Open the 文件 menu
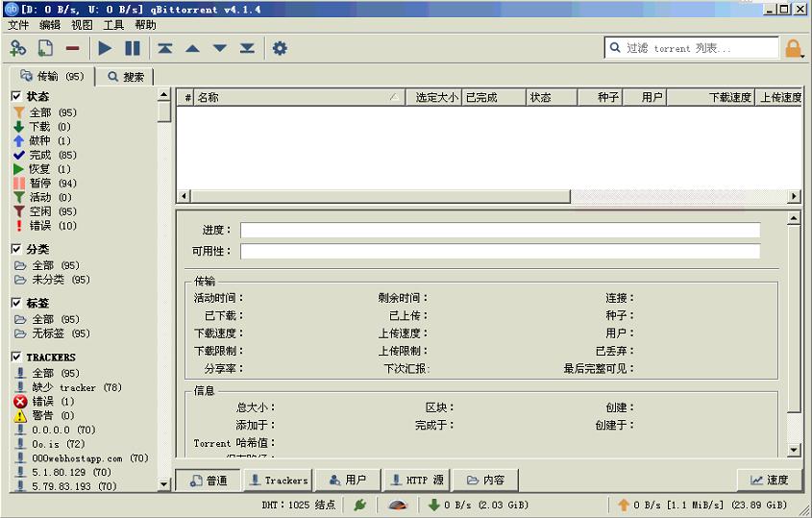The width and height of the screenshot is (812, 518). coord(18,25)
